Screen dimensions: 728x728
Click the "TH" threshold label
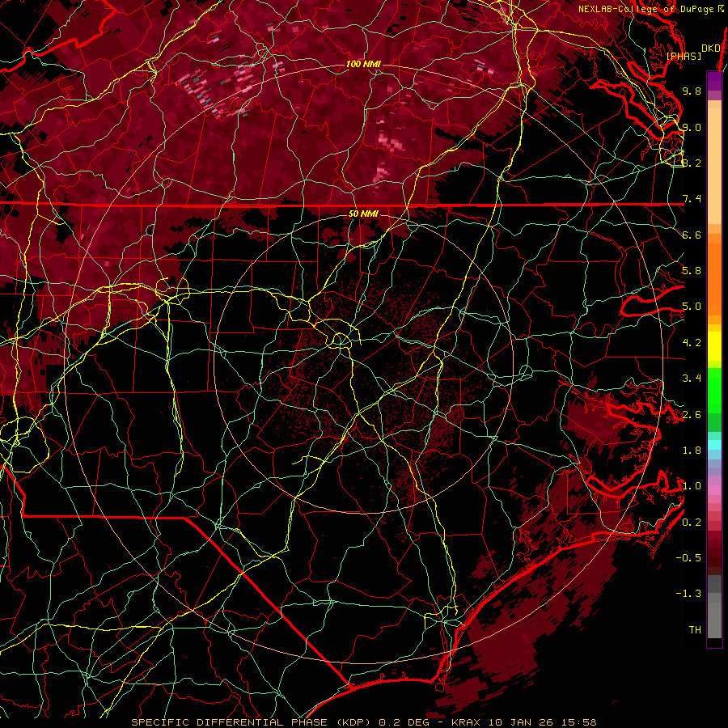click(x=695, y=630)
